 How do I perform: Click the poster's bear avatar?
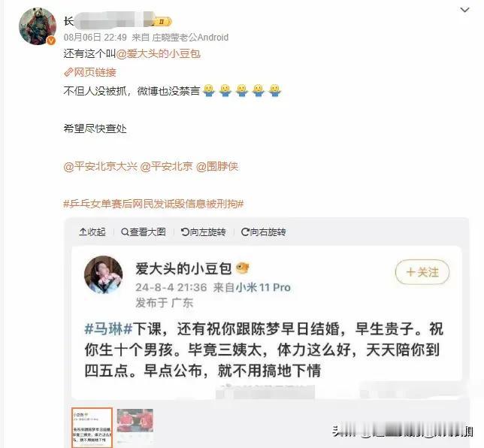(x=38, y=26)
